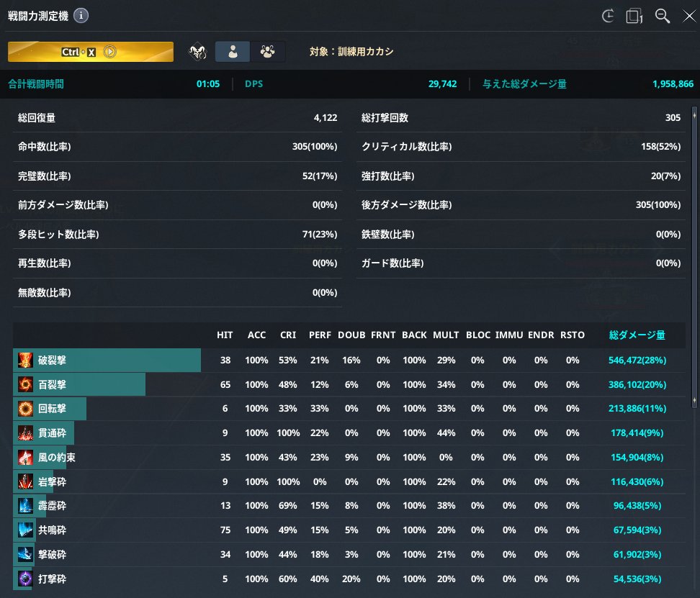
Task: Sort by the PERF column header
Action: click(x=320, y=335)
